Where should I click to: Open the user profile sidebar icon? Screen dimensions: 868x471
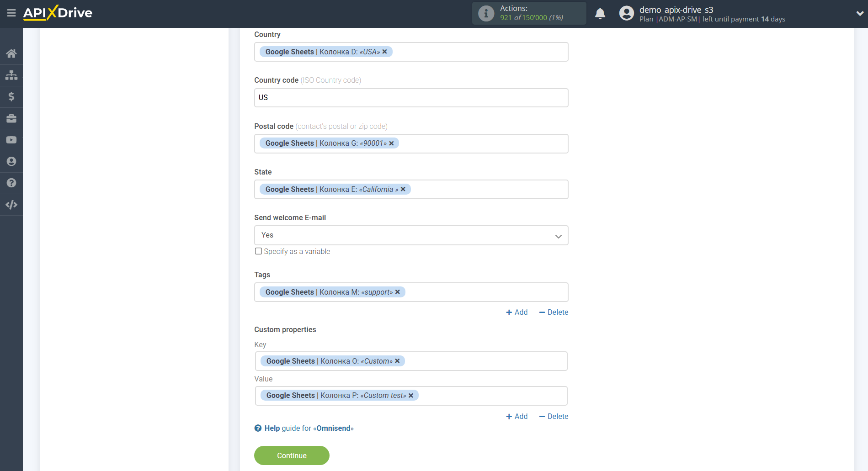pyautogui.click(x=11, y=161)
